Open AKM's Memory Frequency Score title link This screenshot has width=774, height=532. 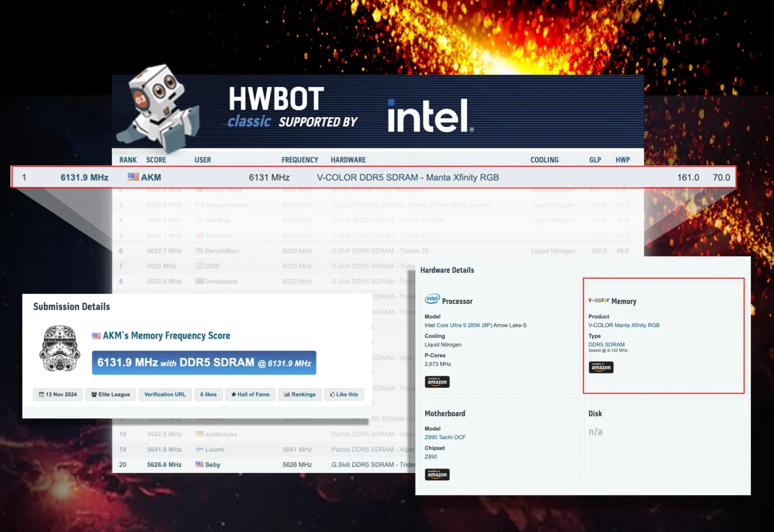point(166,336)
